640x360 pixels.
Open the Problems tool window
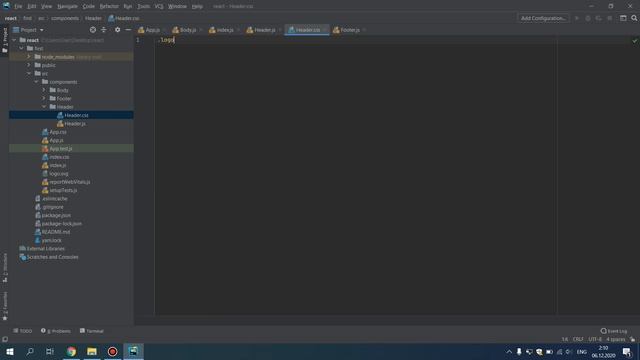(x=56, y=331)
